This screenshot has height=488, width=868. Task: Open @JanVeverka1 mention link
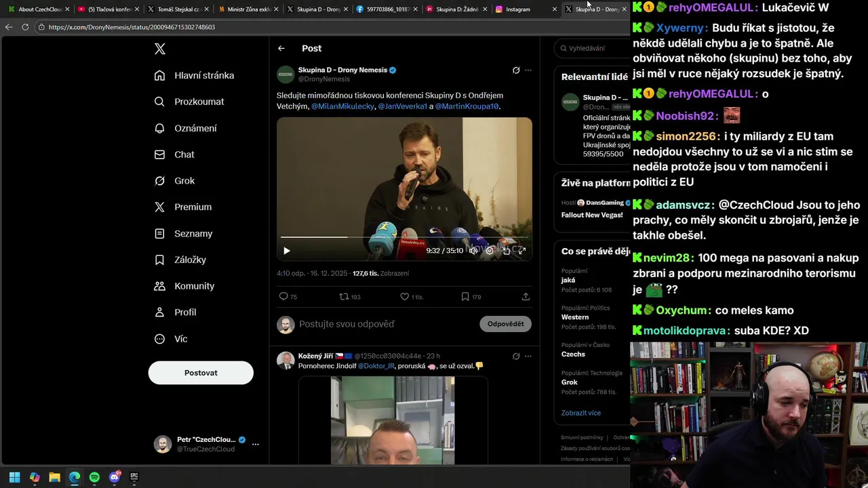coord(403,106)
